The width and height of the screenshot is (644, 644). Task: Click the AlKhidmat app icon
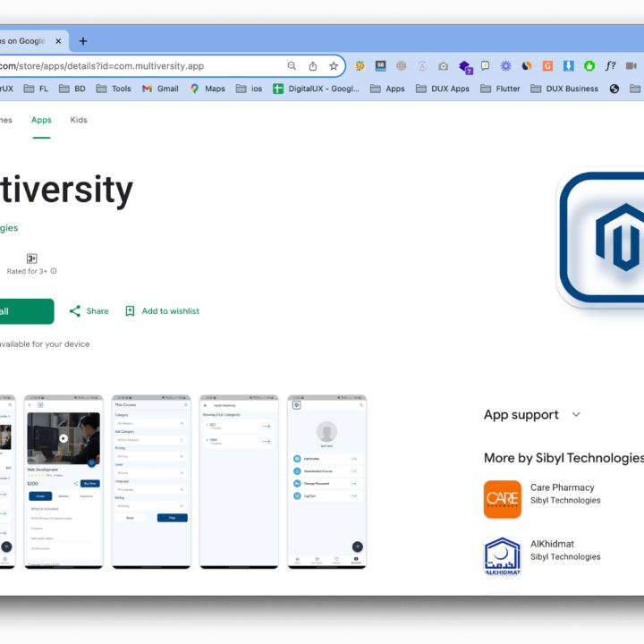503,555
